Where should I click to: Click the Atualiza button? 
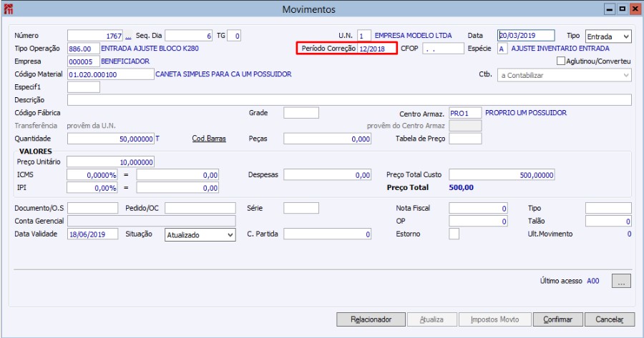[431, 319]
